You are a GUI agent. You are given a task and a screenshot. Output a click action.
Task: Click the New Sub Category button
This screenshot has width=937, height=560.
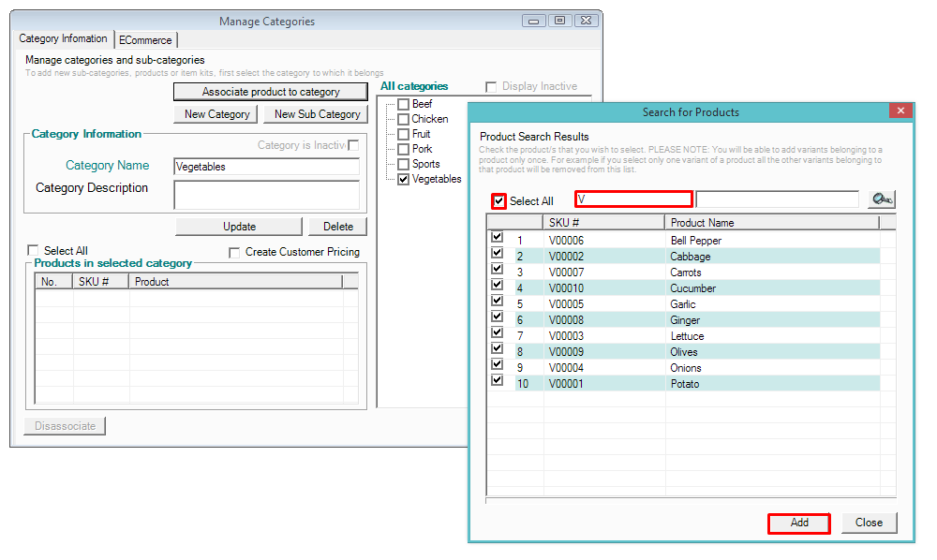tap(317, 114)
